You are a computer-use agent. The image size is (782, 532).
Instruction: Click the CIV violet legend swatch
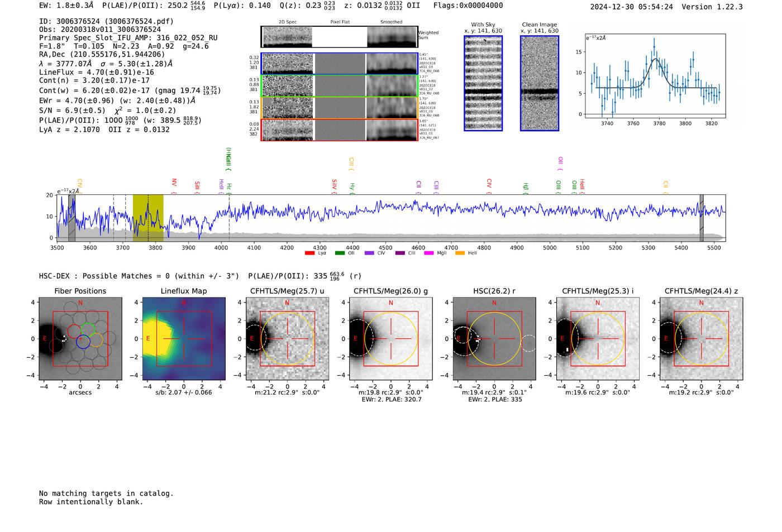(369, 253)
